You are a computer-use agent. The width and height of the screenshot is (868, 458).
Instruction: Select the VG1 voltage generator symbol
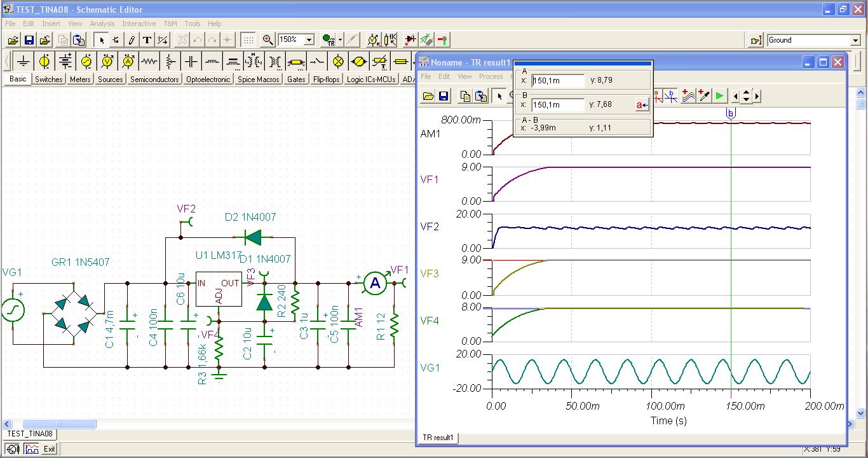click(x=13, y=310)
